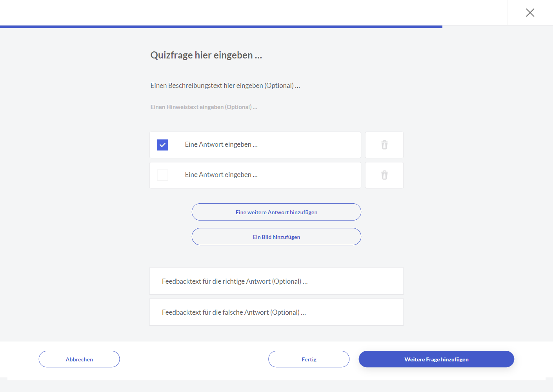
Task: Delete the second answer using its trash icon
Action: (x=384, y=175)
